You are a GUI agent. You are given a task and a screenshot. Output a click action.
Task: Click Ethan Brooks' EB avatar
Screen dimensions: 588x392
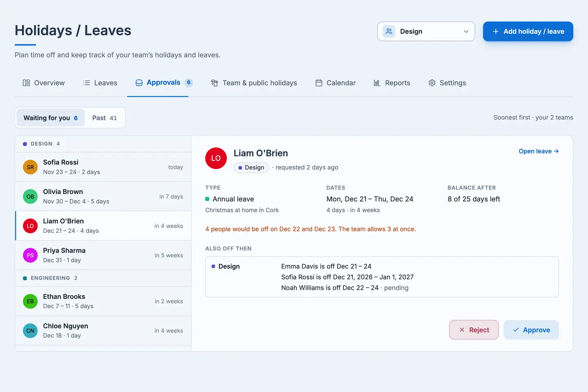pos(30,301)
